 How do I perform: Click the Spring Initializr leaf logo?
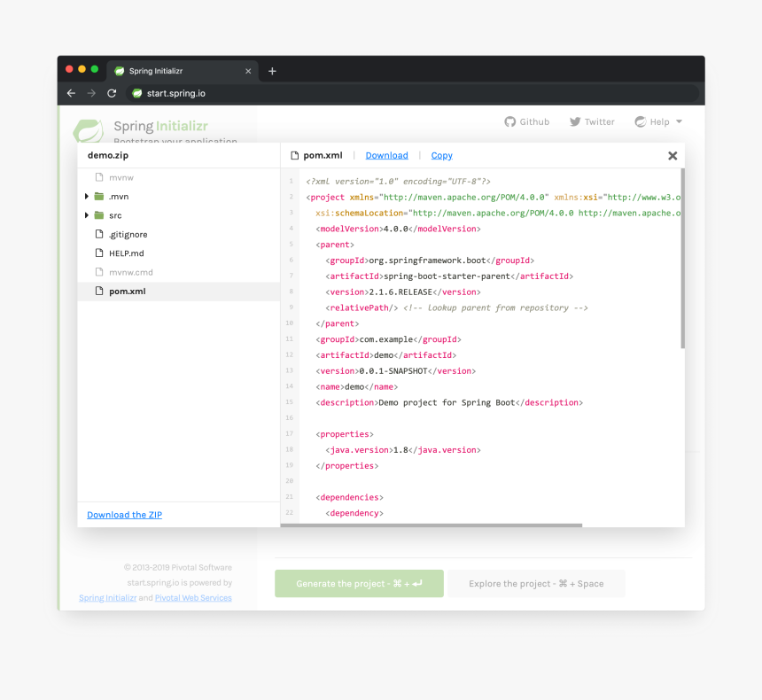[88, 131]
